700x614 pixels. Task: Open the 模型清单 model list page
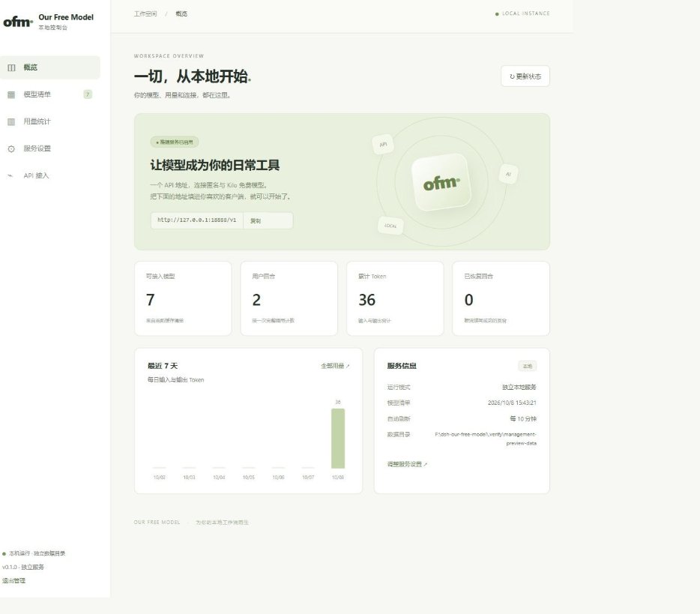click(x=50, y=94)
